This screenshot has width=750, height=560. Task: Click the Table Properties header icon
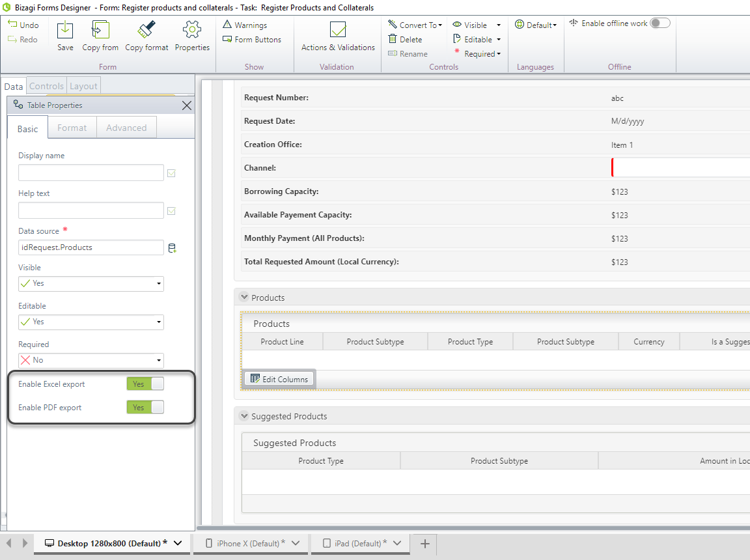coord(18,104)
